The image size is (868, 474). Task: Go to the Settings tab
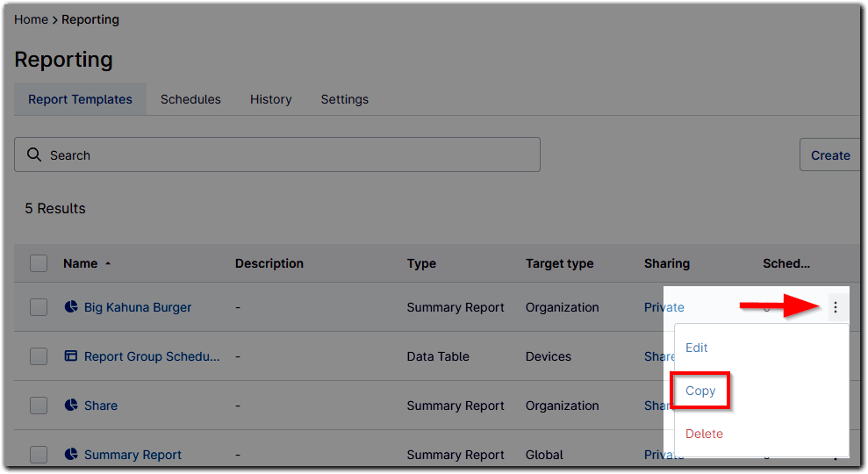(344, 99)
